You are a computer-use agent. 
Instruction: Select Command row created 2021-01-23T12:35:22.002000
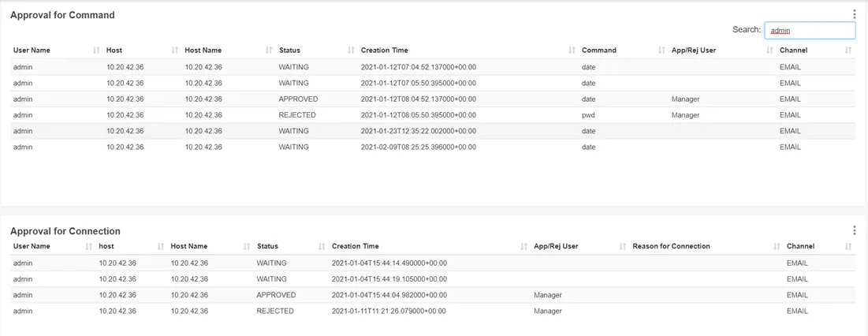(x=434, y=131)
